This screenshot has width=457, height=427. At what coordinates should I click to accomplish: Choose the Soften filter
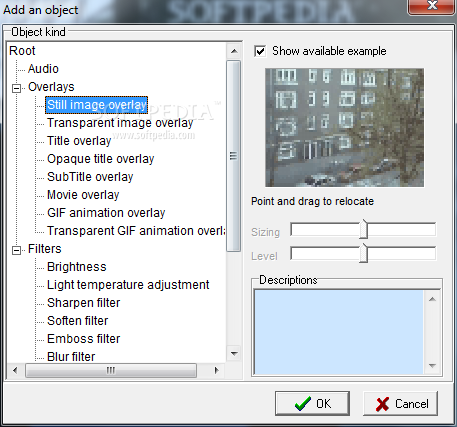click(78, 321)
